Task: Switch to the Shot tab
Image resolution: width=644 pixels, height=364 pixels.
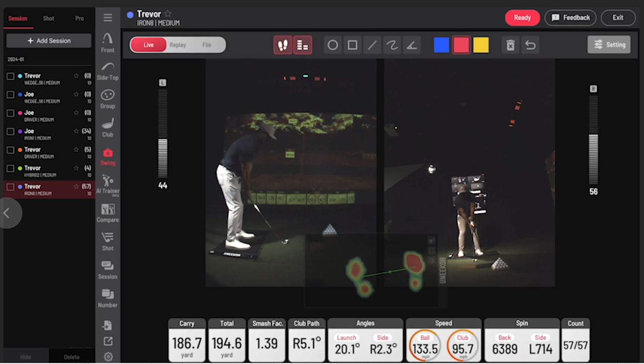Action: pos(48,19)
